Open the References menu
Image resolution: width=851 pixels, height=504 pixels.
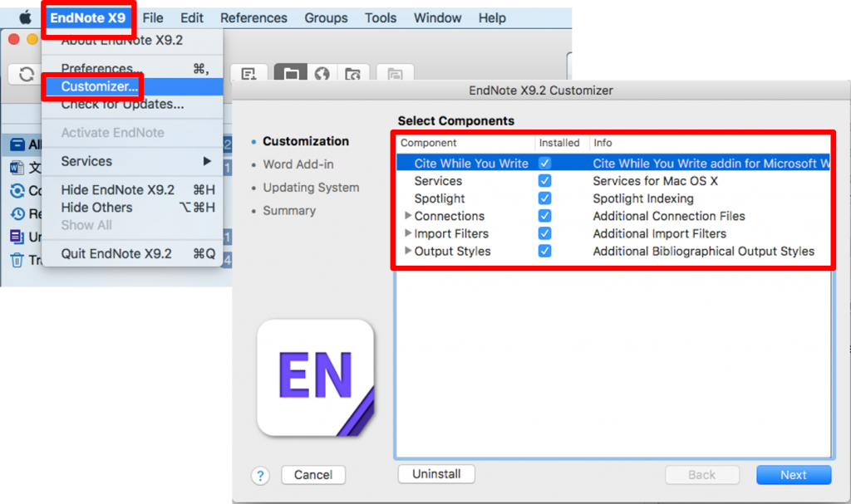[x=253, y=18]
